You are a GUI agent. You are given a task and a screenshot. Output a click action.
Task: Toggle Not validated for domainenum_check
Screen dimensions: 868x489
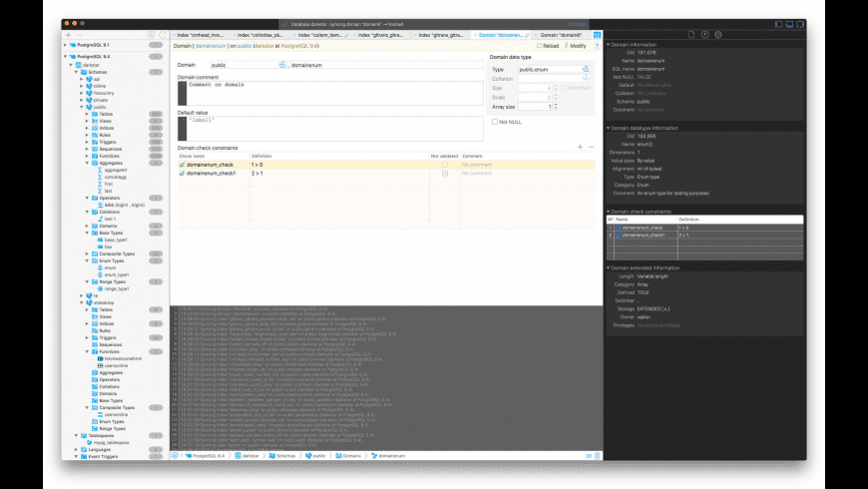coord(445,165)
